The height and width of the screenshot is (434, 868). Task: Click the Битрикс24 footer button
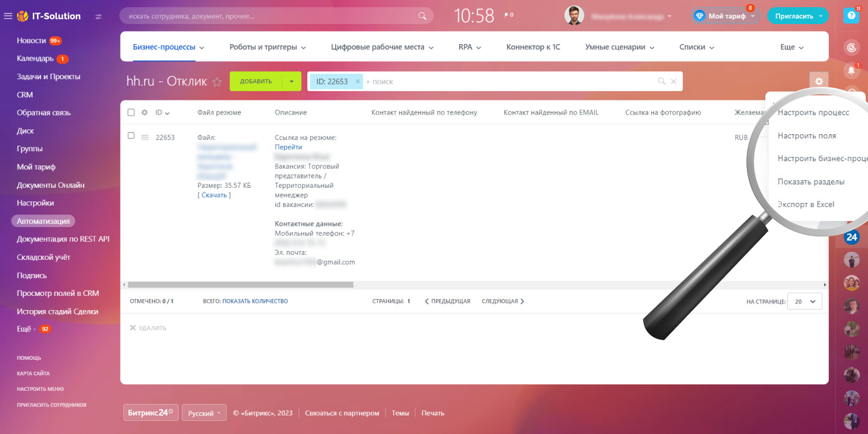click(x=151, y=413)
